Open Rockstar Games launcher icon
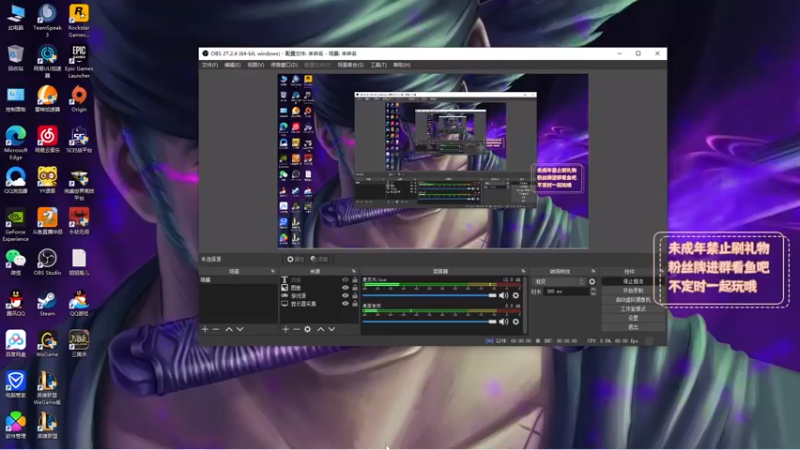Image resolution: width=800 pixels, height=450 pixels. pos(79,20)
